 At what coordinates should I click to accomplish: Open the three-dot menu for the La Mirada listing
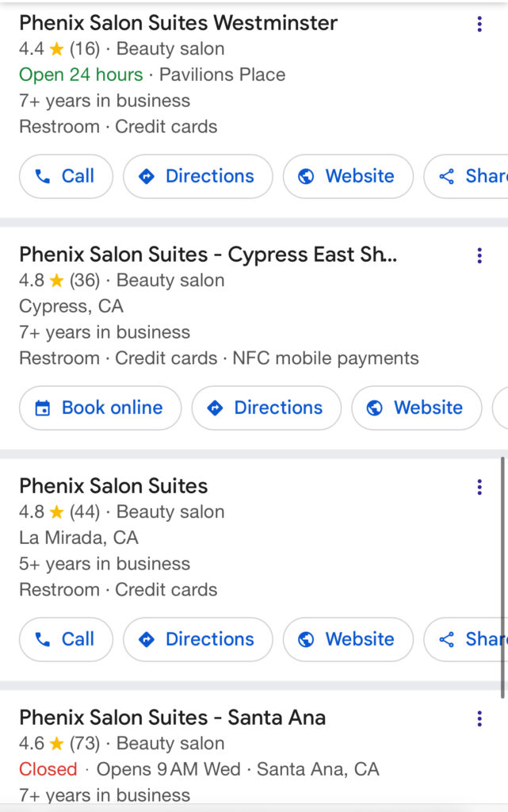479,487
